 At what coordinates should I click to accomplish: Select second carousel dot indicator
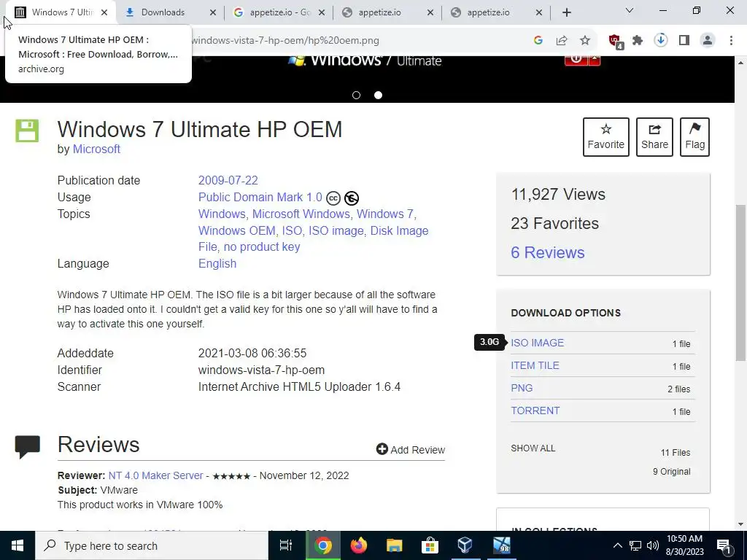(x=379, y=96)
